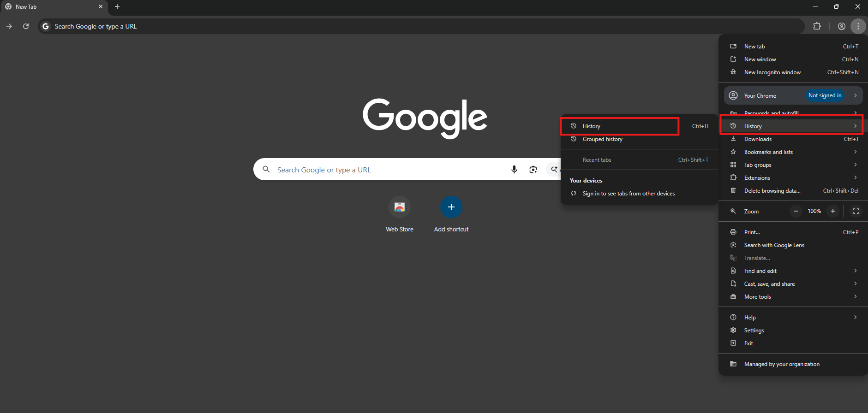Expand Find and edit submenu
The image size is (868, 413).
point(793,271)
